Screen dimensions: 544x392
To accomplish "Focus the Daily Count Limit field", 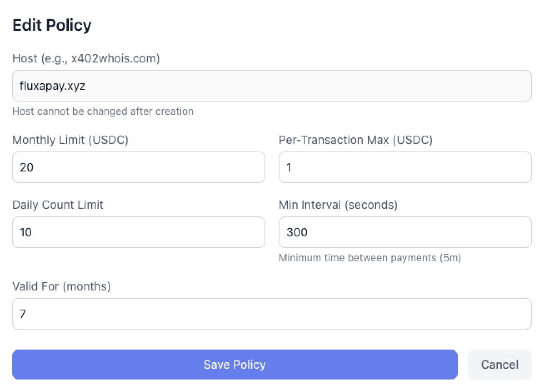I will (x=138, y=232).
